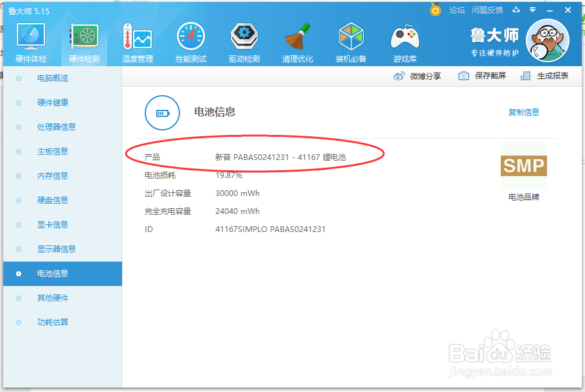Click the 鲁大师 5.15 title text
Screen dimensions: 585x392
(29, 11)
